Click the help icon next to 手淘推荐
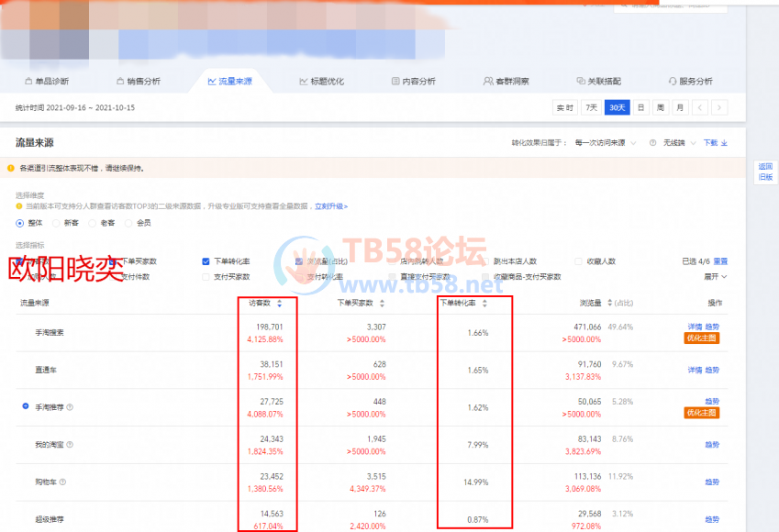The image size is (779, 532). click(x=70, y=407)
